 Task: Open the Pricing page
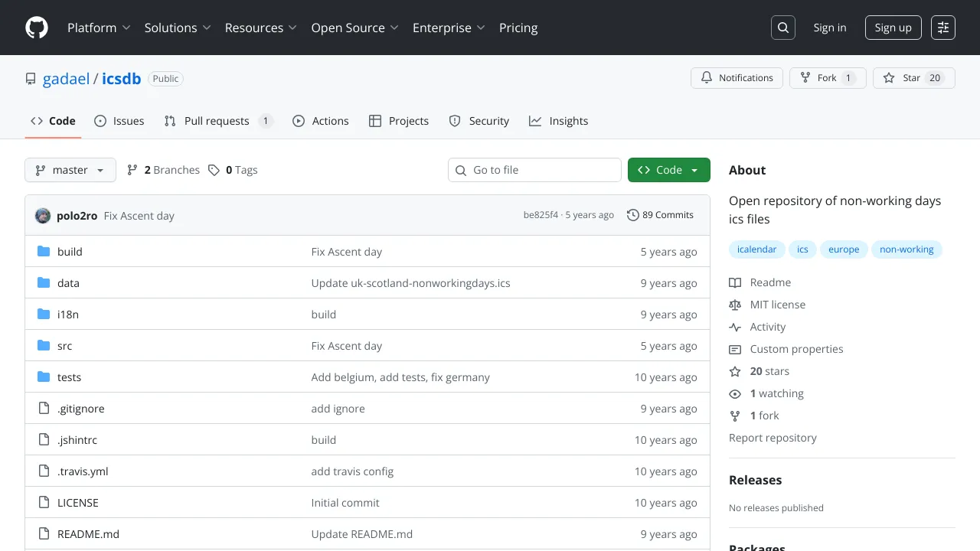click(x=518, y=28)
